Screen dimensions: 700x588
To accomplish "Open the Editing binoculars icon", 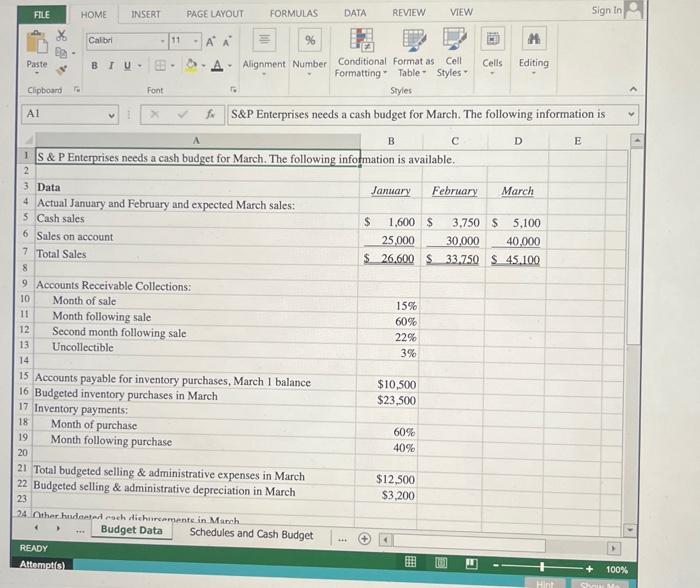I will (534, 38).
